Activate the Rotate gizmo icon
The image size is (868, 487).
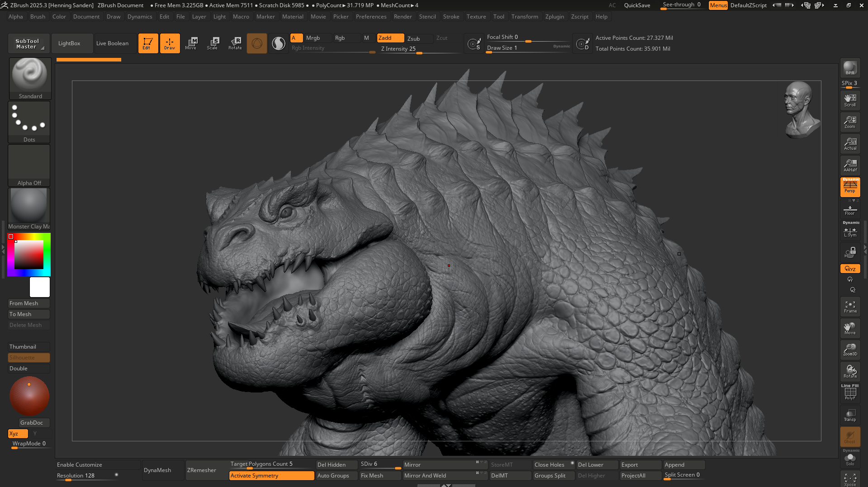[x=235, y=43]
